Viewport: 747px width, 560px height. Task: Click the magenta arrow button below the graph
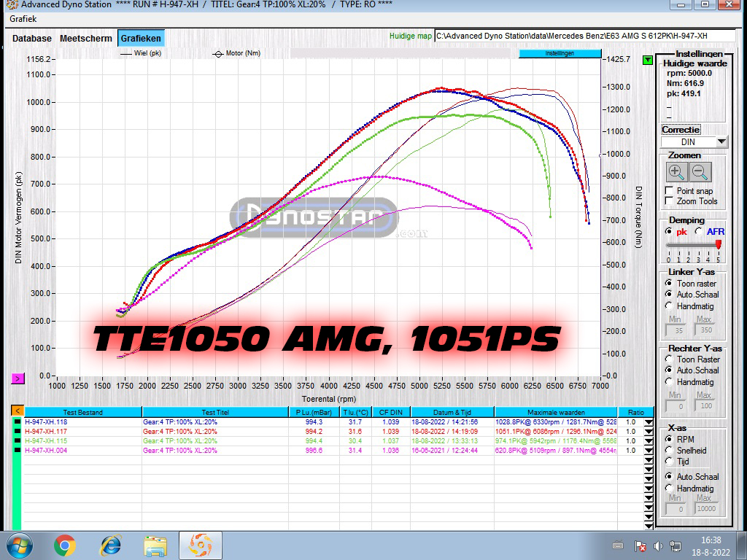[18, 378]
